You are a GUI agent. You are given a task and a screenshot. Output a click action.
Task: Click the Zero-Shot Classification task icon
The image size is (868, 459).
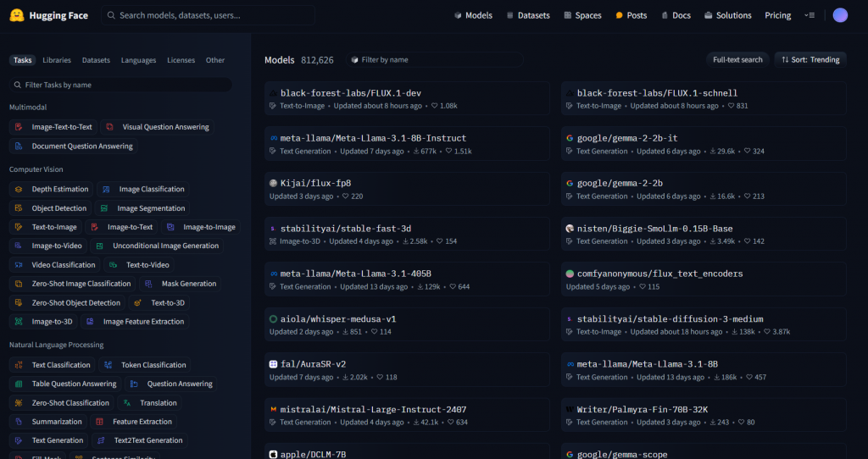[x=19, y=402]
